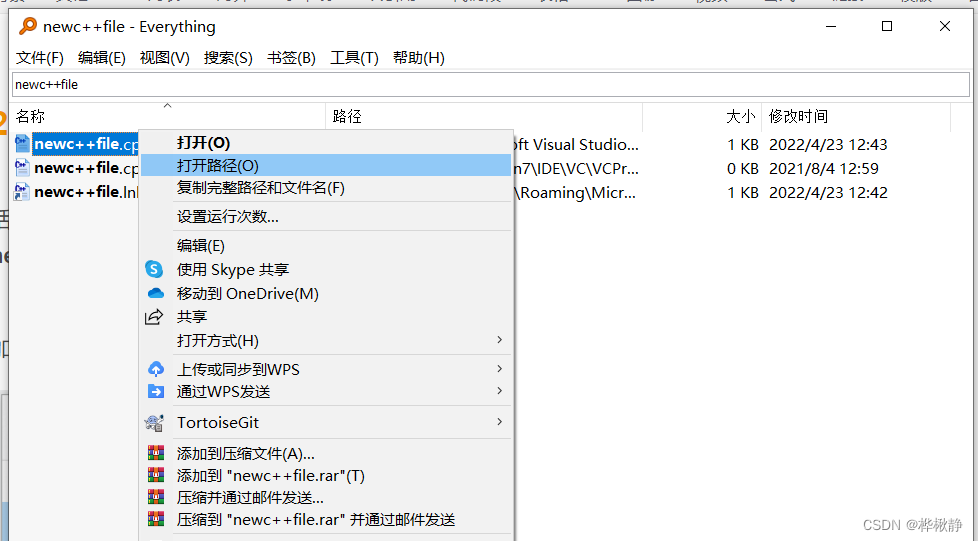Choose 添加到 "newc++file.rar"(T)
This screenshot has height=541, width=978.
(326, 475)
